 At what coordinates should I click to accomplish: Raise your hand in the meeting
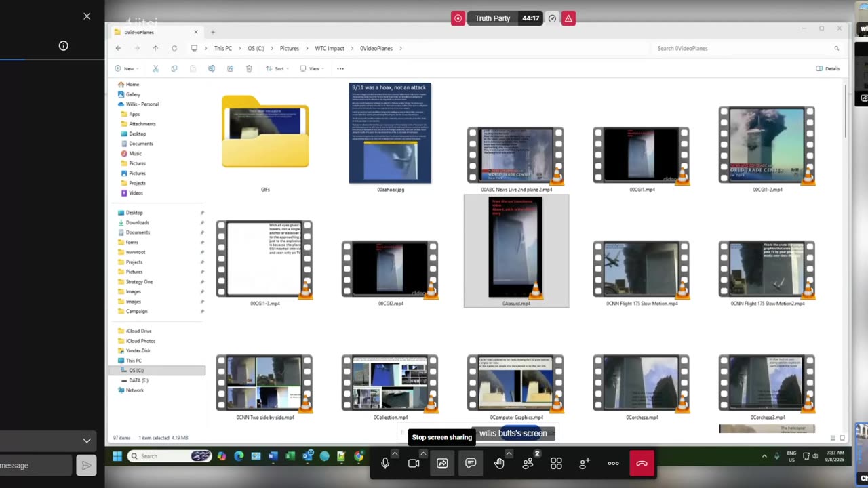click(499, 464)
